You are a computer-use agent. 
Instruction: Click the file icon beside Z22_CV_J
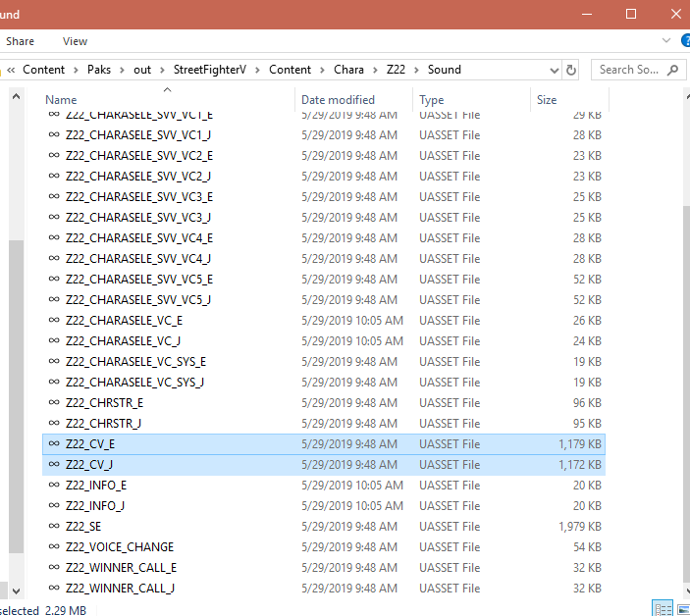(x=54, y=464)
